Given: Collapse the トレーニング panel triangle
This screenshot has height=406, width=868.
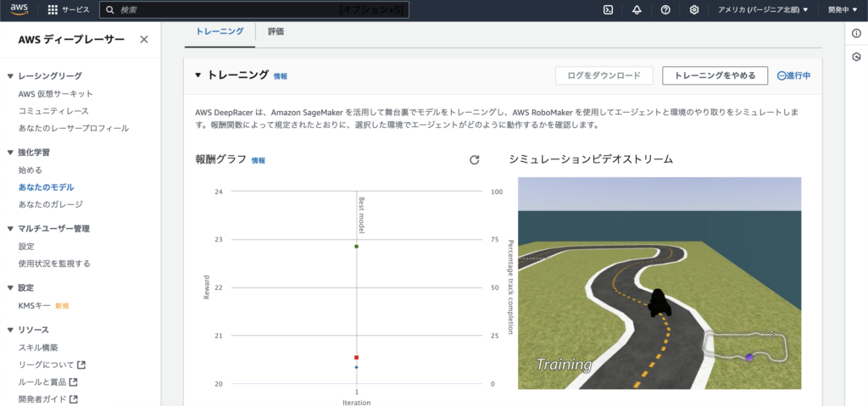Looking at the screenshot, I should pos(198,75).
